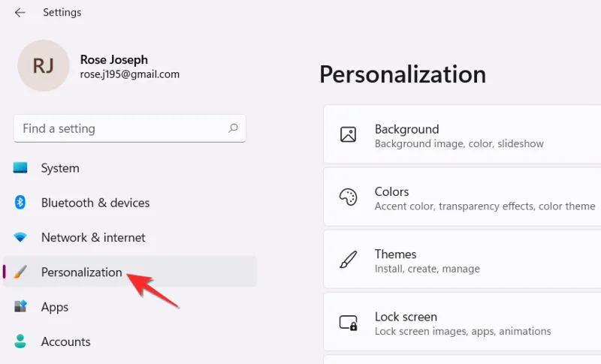Open Background image settings

458,135
